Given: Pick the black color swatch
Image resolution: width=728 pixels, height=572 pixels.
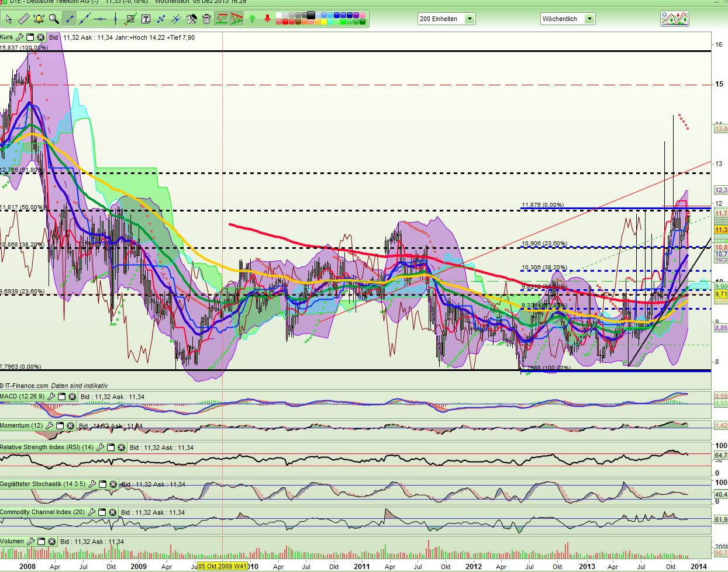Looking at the screenshot, I should click(x=310, y=16).
